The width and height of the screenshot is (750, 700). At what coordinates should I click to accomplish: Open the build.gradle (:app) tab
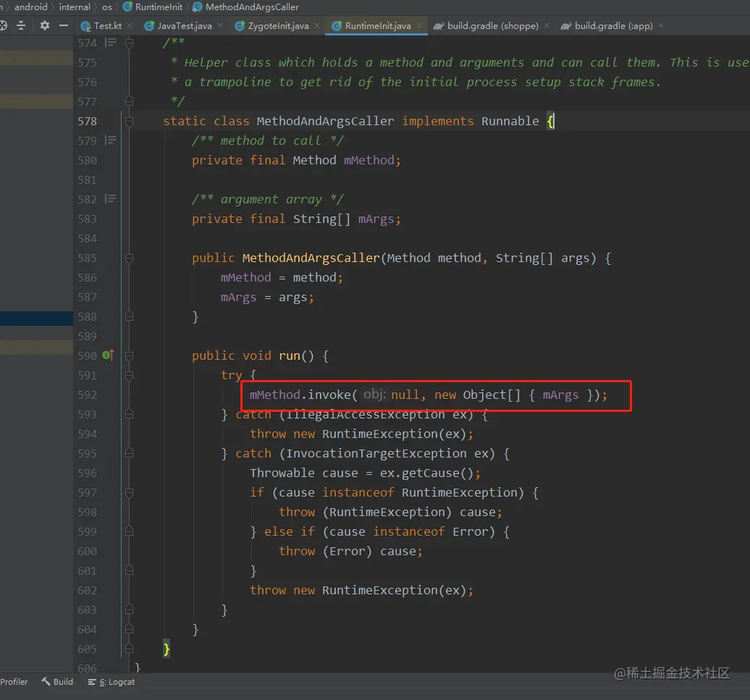click(607, 26)
